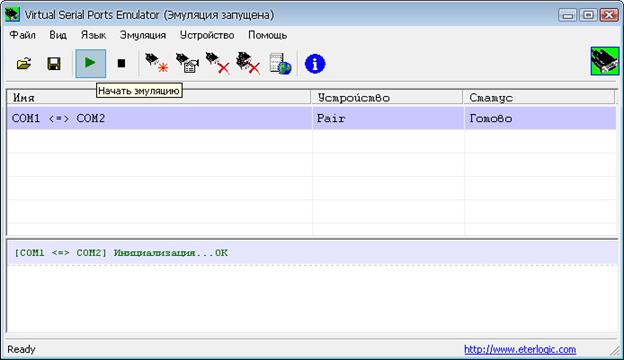The height and width of the screenshot is (360, 624).
Task: Create a new device using the red-star connector icon
Action: [156, 63]
